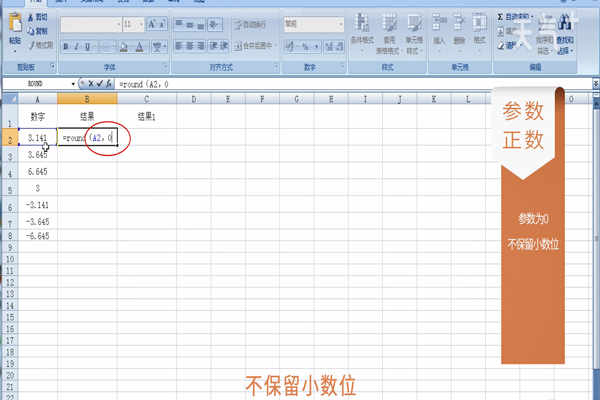Image resolution: width=600 pixels, height=400 pixels.
Task: Click the vertical scrollbar of the sheet
Action: point(596,237)
